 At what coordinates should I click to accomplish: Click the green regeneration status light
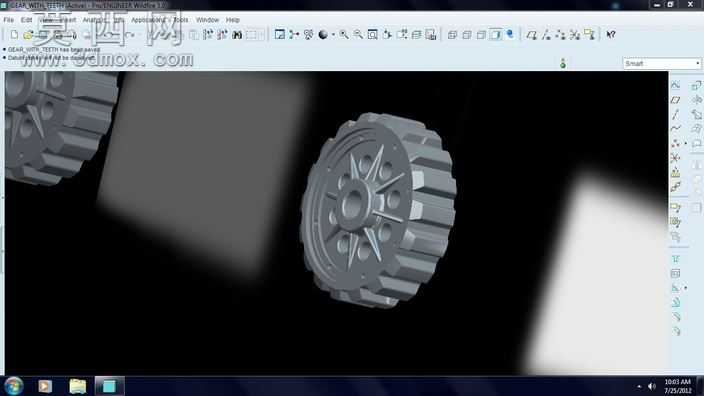(563, 64)
